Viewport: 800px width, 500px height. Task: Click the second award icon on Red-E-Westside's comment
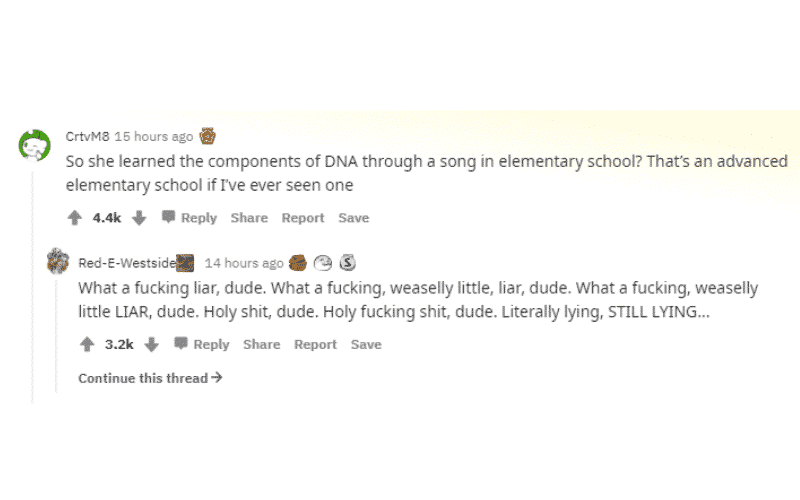pyautogui.click(x=323, y=263)
